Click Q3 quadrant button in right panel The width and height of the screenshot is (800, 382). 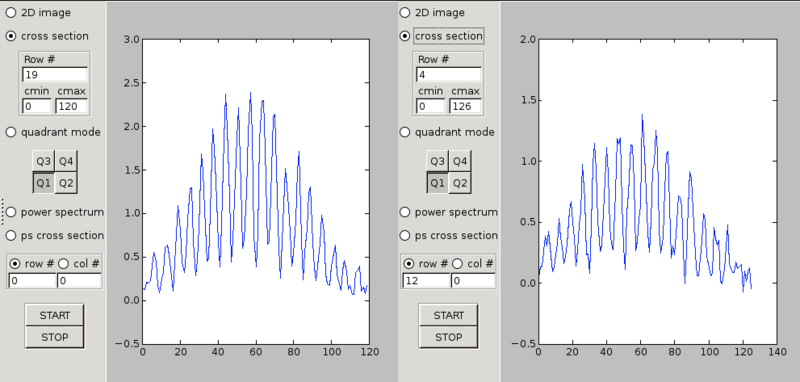437,162
